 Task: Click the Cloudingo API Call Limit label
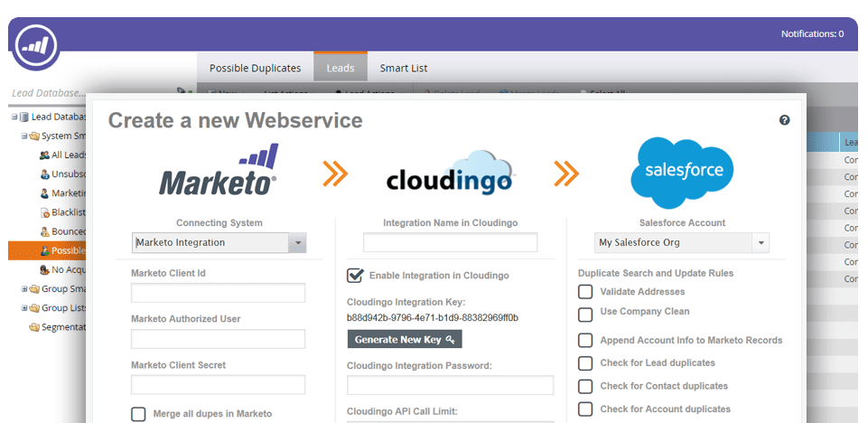(x=403, y=411)
